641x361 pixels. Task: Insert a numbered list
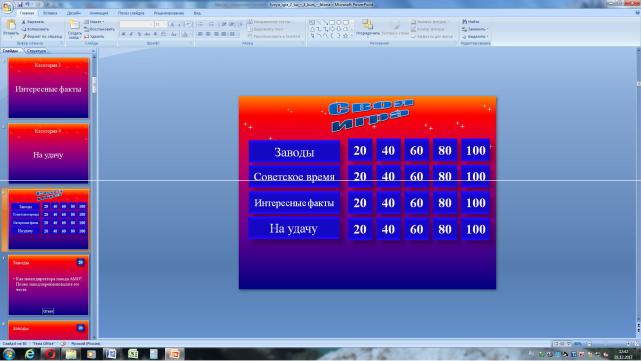[212, 25]
